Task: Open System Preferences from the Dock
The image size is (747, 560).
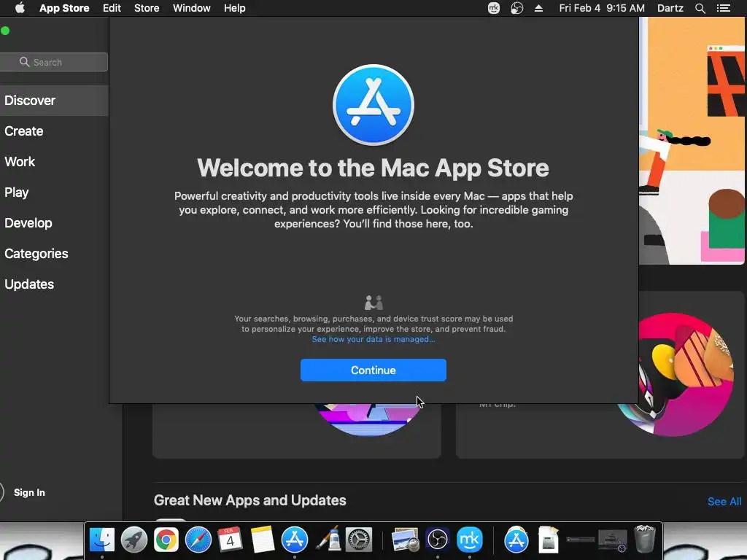Action: (359, 540)
